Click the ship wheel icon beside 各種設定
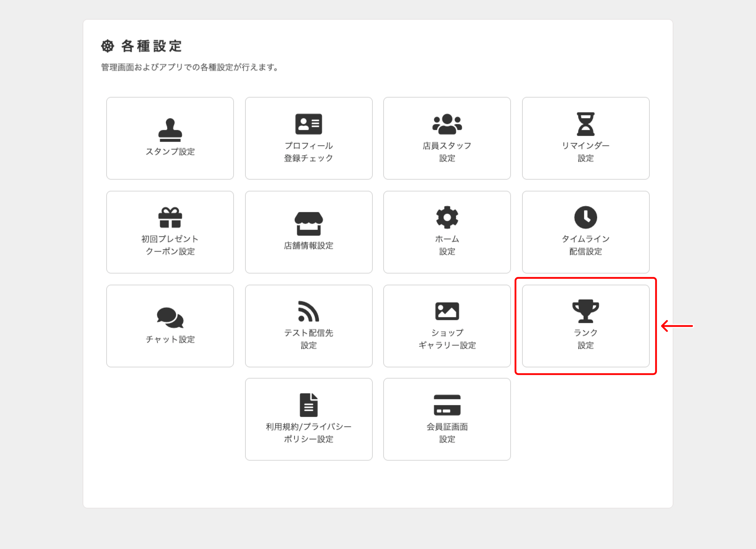Viewport: 756px width, 549px height. (x=107, y=46)
